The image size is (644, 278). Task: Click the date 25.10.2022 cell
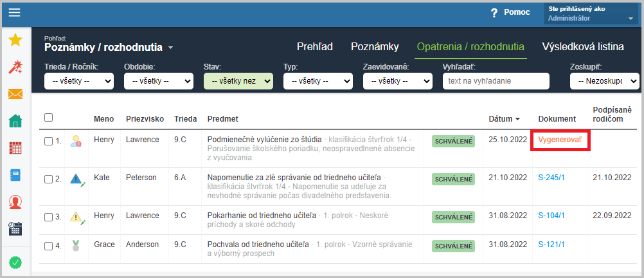click(x=508, y=140)
